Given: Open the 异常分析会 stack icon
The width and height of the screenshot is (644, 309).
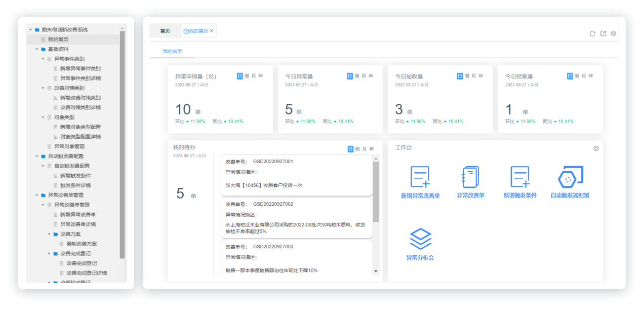Looking at the screenshot, I should pyautogui.click(x=420, y=239).
